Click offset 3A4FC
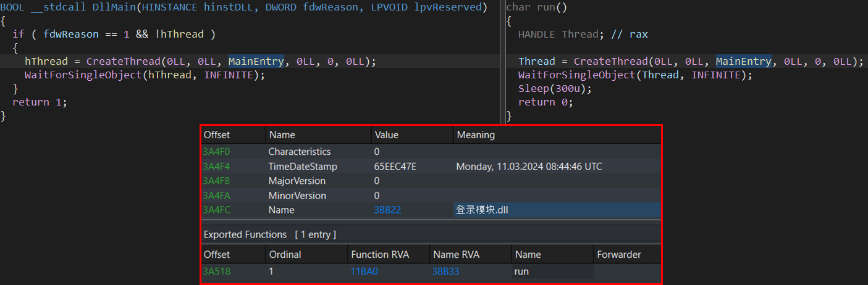The width and height of the screenshot is (868, 285). 216,210
